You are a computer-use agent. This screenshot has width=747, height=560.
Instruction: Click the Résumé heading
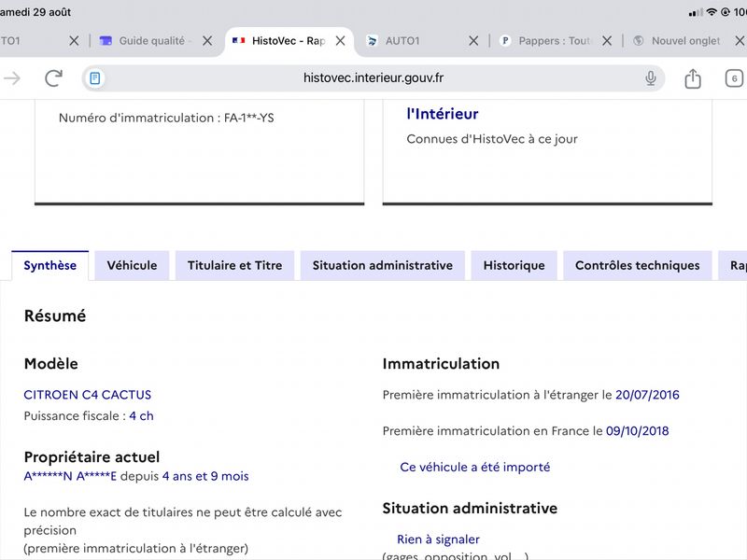point(55,315)
